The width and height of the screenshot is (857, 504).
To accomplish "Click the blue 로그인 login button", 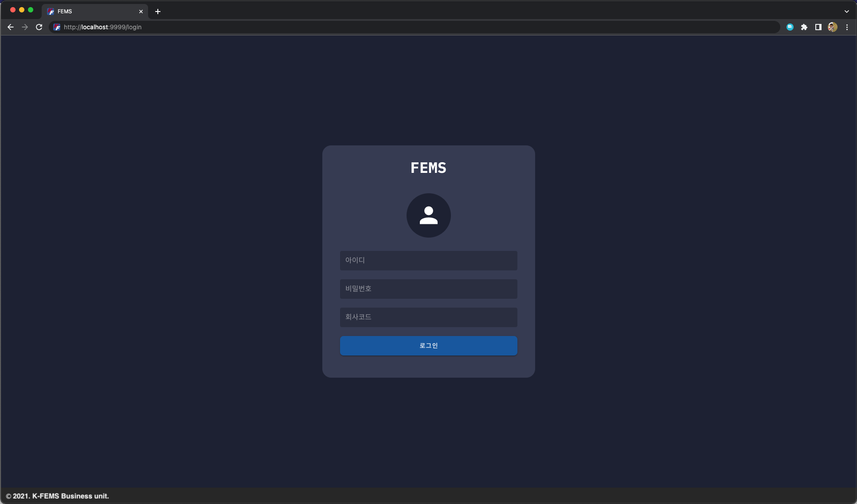I will 428,346.
